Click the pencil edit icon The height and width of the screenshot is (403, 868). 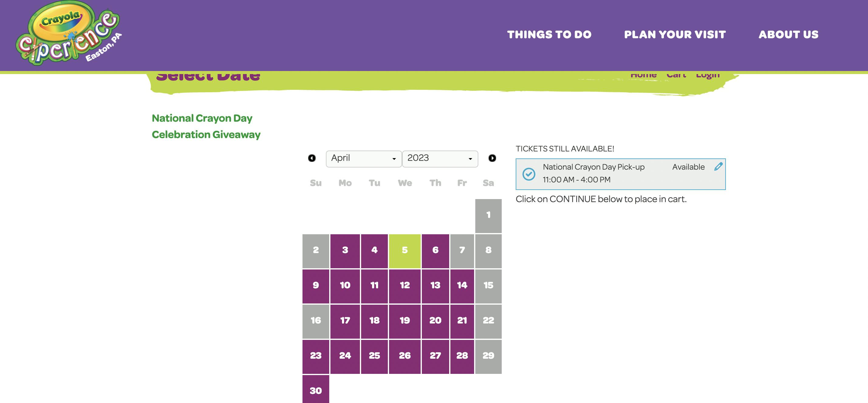pyautogui.click(x=718, y=167)
